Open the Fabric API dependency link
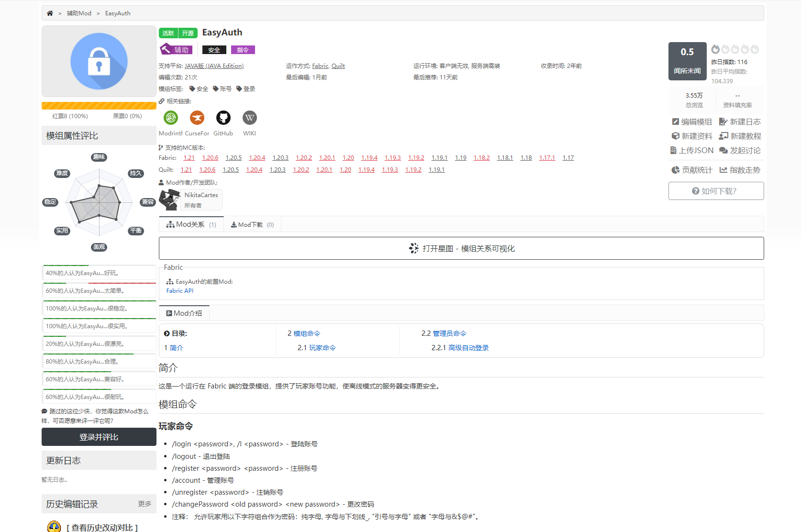 pyautogui.click(x=180, y=291)
